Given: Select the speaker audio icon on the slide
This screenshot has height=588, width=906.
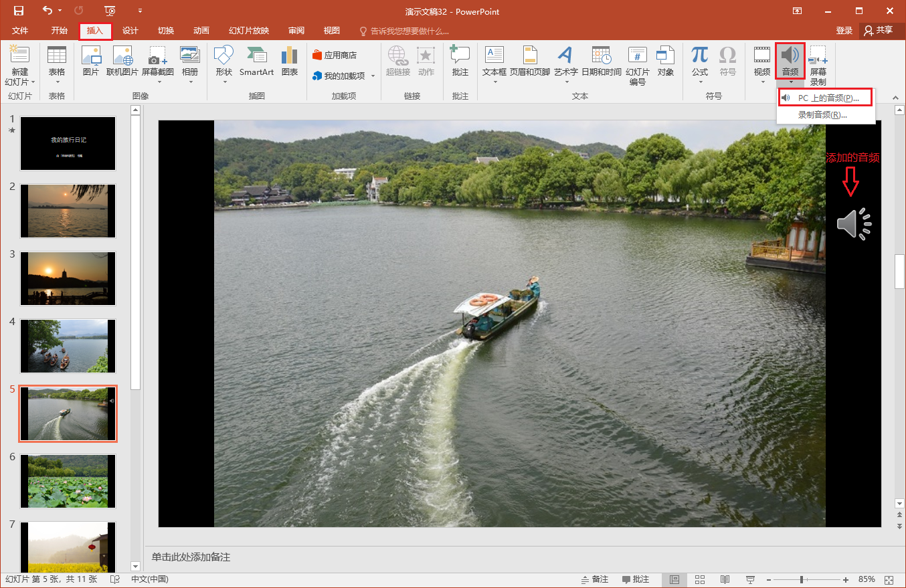Looking at the screenshot, I should pyautogui.click(x=854, y=223).
